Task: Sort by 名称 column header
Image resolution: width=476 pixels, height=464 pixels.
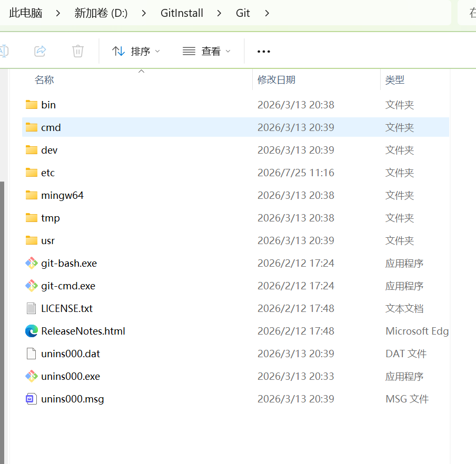Action: point(44,80)
